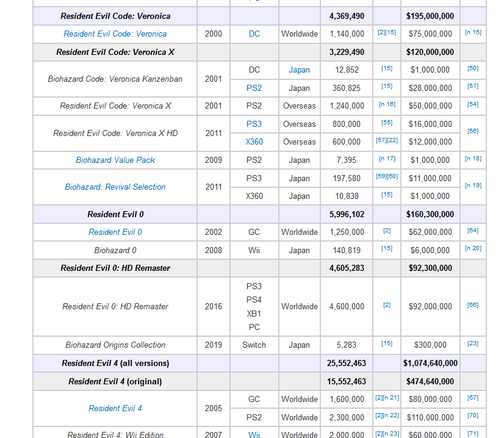Image resolution: width=504 pixels, height=438 pixels.
Task: Click the revenue value "$50,000,000"
Action: click(x=430, y=106)
